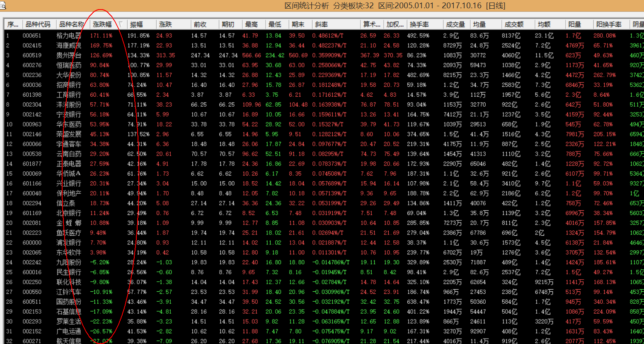The height and width of the screenshot is (344, 644).
Task: Select the 联化科技 row name
Action: tap(69, 282)
